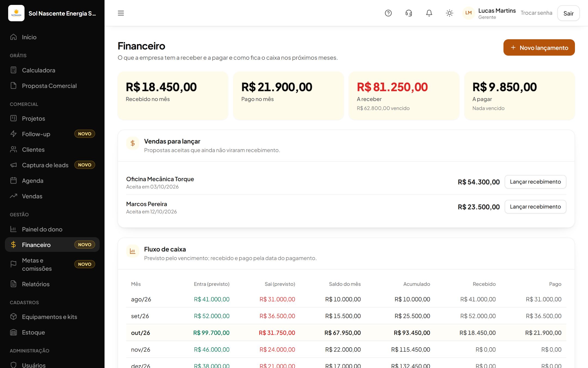Click the Novo lançamento button
Viewport: 588px width, 368px height.
click(x=539, y=47)
